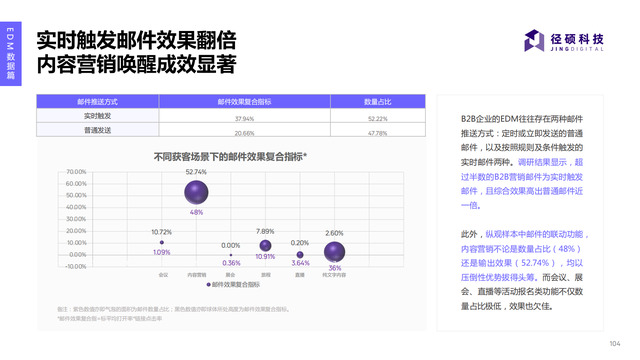Click the 会议 x-axis category label

point(163,275)
